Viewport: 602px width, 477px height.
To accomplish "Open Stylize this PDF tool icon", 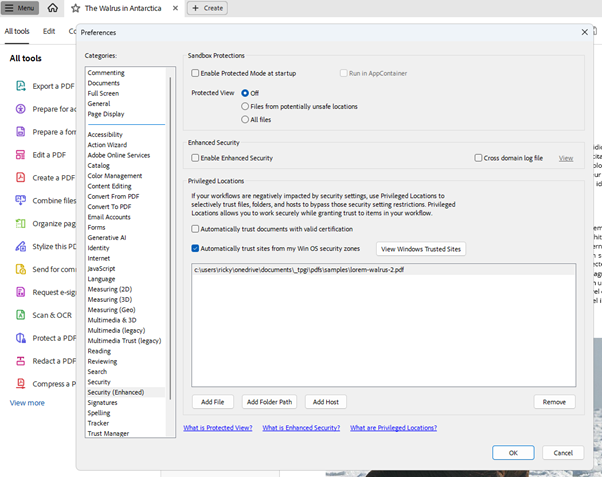I will 21,246.
